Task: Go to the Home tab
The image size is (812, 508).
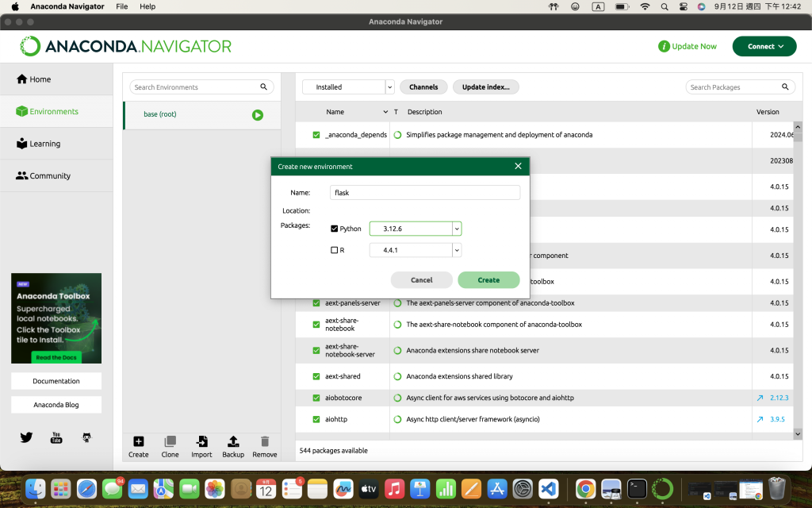Action: pos(56,79)
